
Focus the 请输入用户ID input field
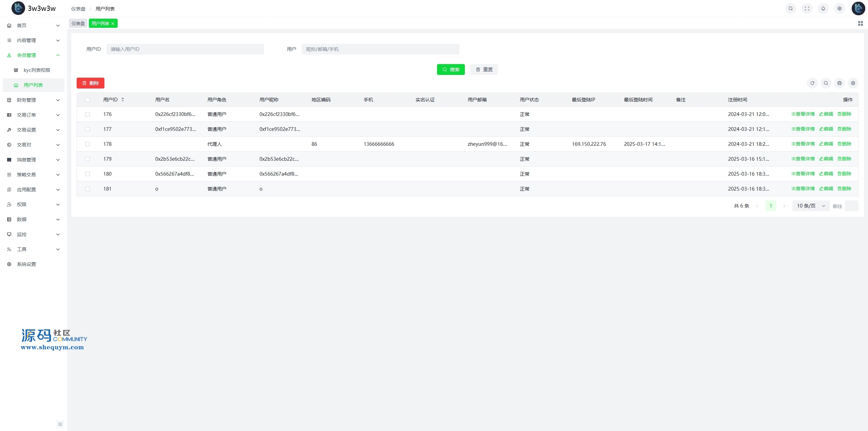click(185, 49)
